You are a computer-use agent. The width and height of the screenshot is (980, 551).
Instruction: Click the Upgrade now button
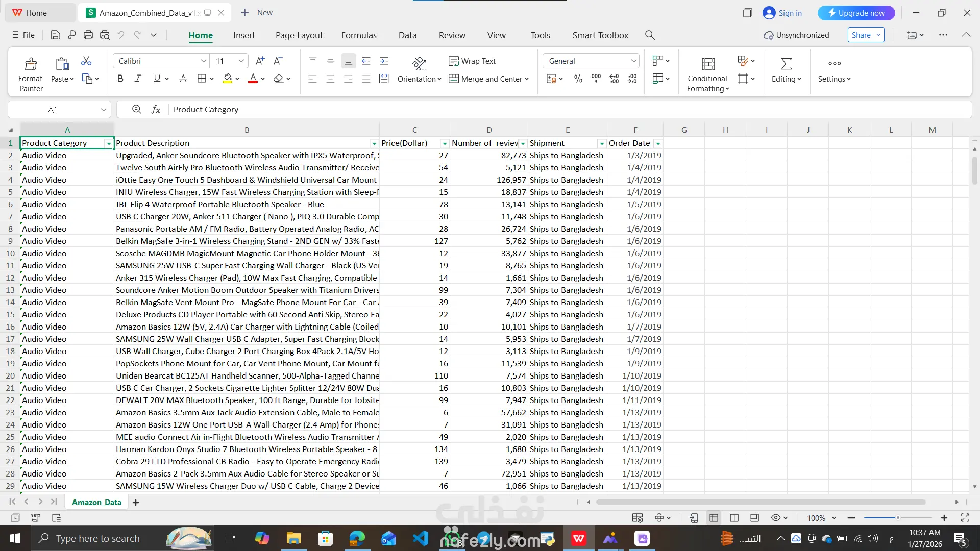pyautogui.click(x=856, y=13)
